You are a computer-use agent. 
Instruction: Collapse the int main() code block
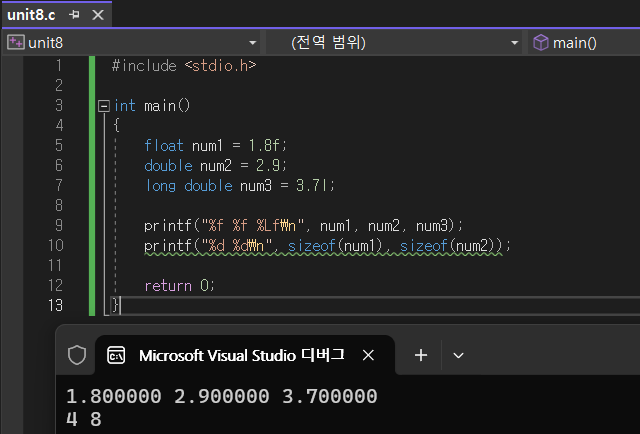104,106
